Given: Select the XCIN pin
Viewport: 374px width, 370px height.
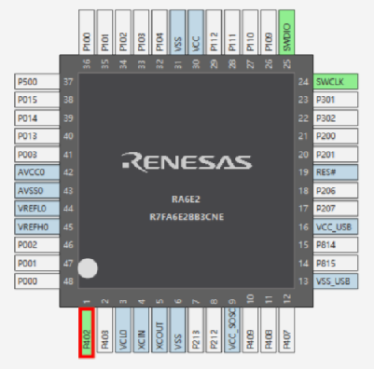Looking at the screenshot, I should tap(141, 330).
